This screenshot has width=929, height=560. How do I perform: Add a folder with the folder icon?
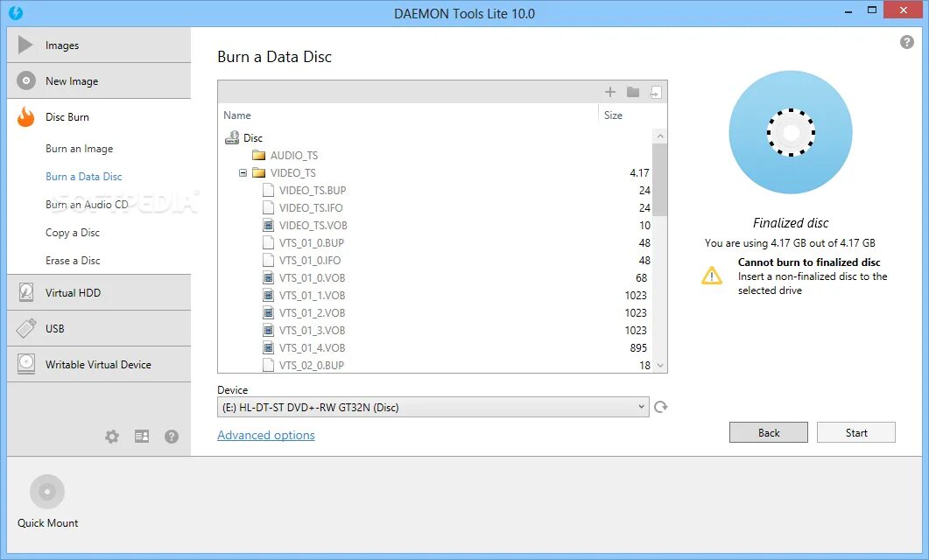pos(633,92)
